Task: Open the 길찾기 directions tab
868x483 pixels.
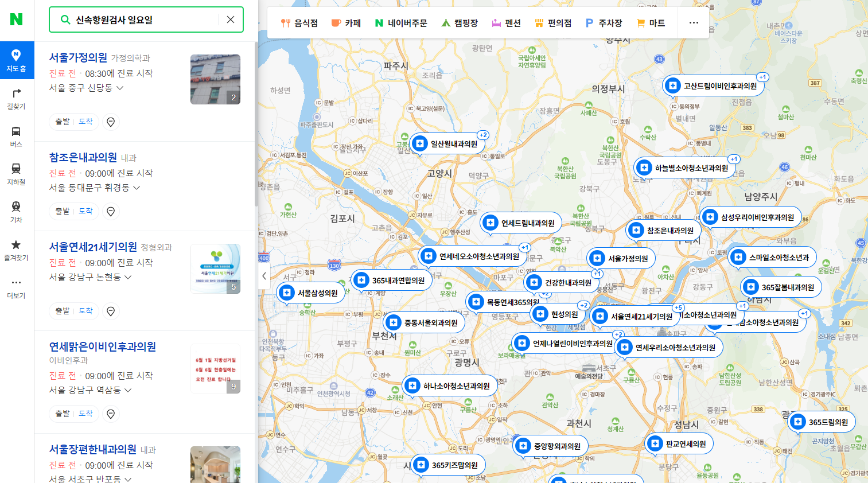Action: click(x=17, y=99)
